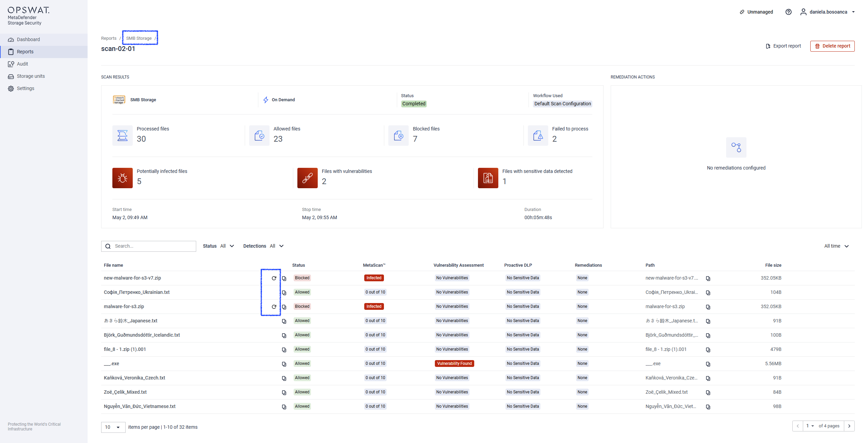Focus the file Search field
868x443 pixels.
[x=149, y=246]
